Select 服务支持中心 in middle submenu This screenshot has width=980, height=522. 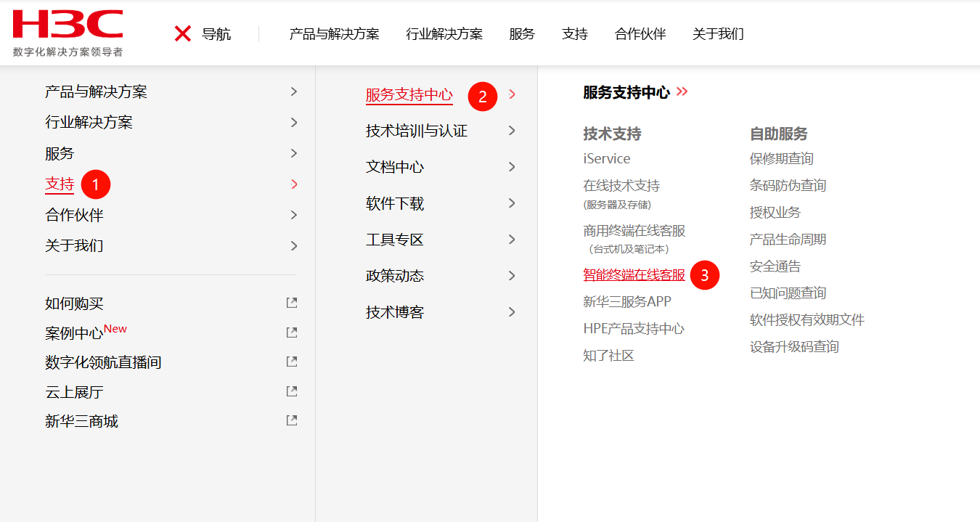[x=409, y=95]
